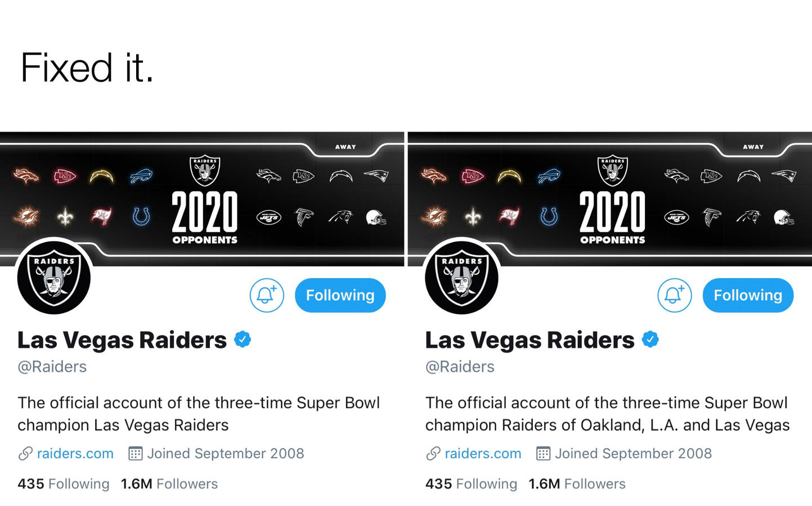This screenshot has height=506, width=812.
Task: Open raiders.com link on right profile
Action: (x=483, y=454)
